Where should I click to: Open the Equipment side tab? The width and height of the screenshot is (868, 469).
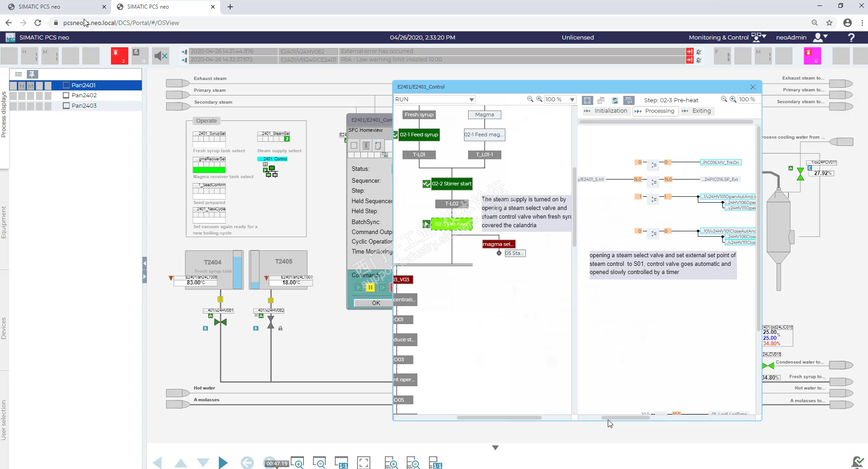pyautogui.click(x=4, y=222)
